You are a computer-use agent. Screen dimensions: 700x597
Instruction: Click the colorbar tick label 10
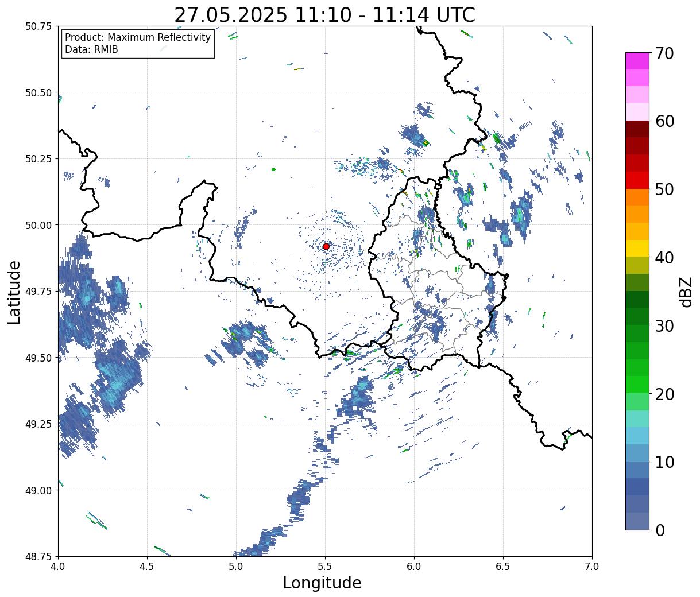[664, 462]
